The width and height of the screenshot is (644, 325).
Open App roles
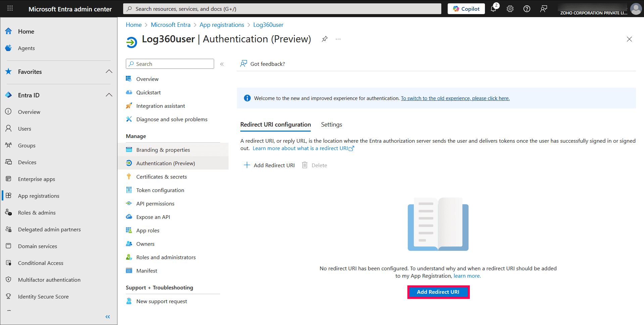[148, 230]
